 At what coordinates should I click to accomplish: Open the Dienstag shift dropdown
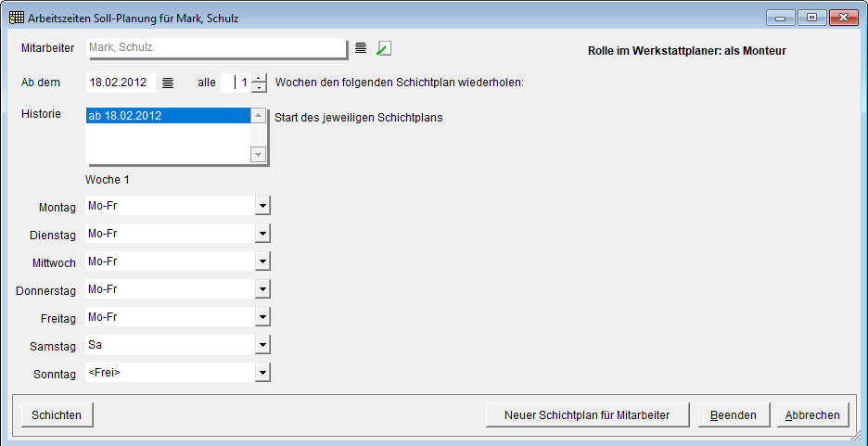(263, 234)
